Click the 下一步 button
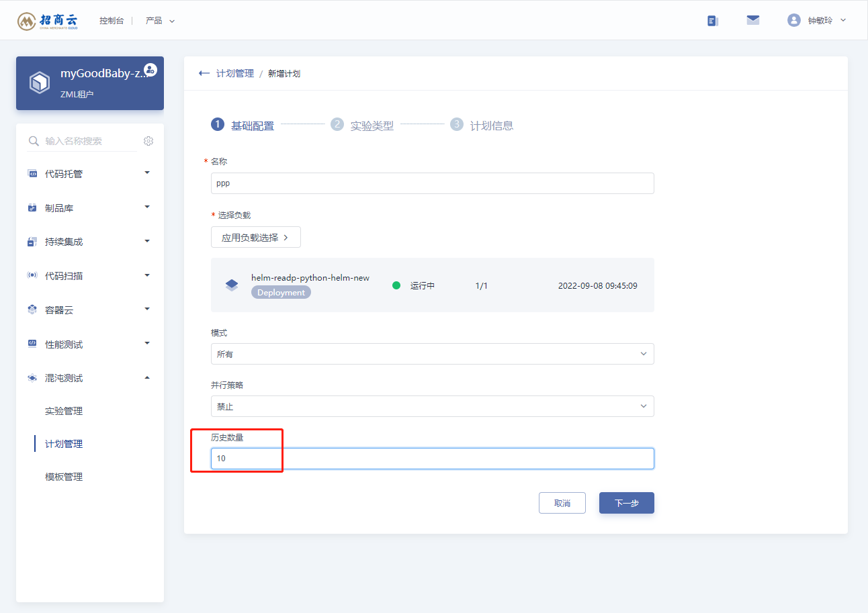Screen dimensions: 868x613 (627, 503)
